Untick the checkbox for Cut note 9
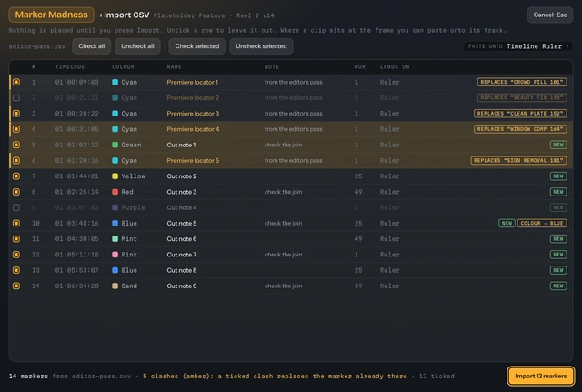582x392 pixels. click(x=16, y=286)
